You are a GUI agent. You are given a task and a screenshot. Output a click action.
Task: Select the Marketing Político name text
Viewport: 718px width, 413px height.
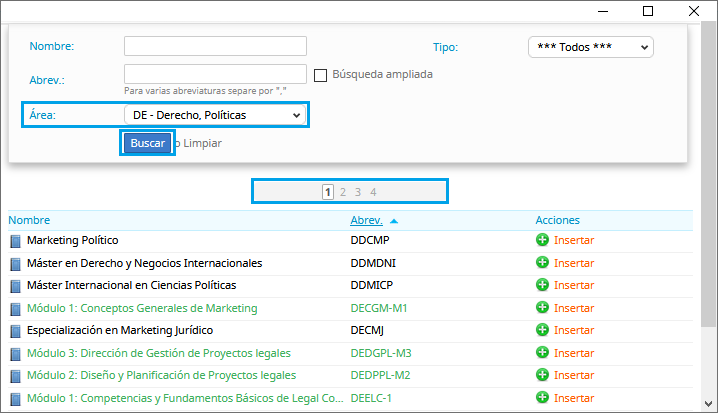(x=72, y=240)
